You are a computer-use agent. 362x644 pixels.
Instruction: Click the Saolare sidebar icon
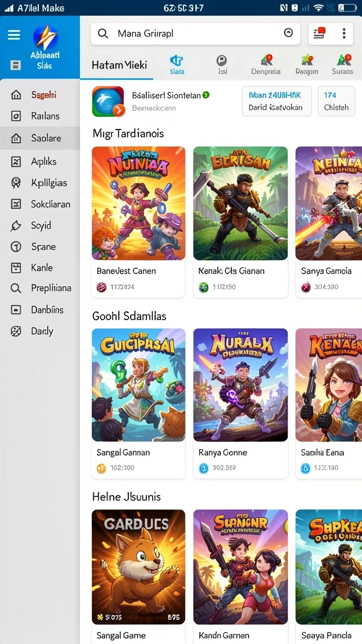click(16, 138)
